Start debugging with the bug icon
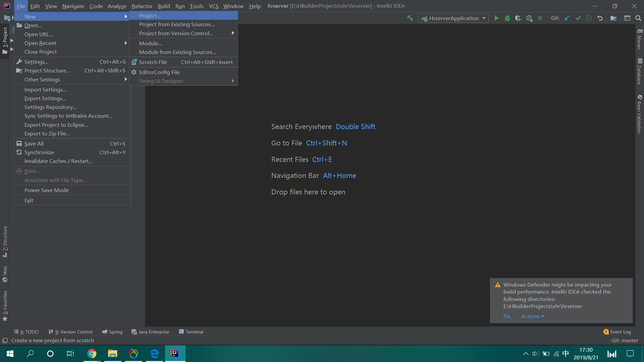644x362 pixels. (507, 18)
